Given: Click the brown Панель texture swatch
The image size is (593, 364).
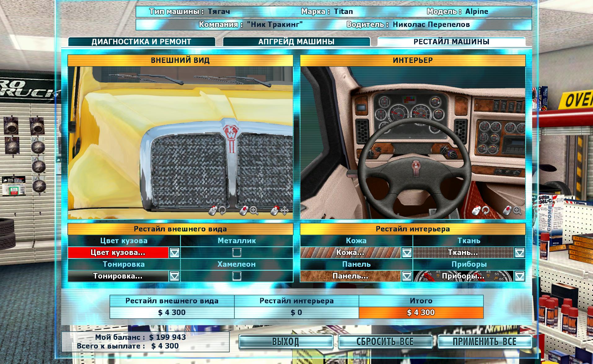Looking at the screenshot, I should (x=350, y=276).
